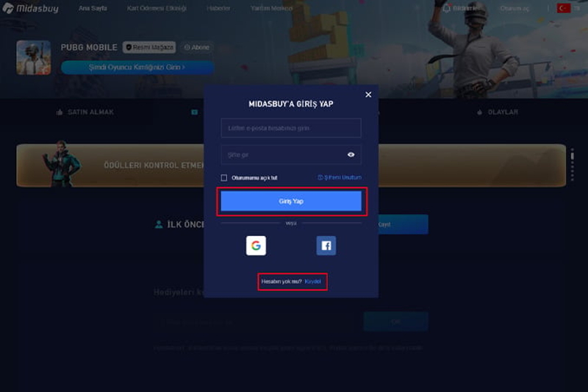Check the 'Oturumumu açık tut' checkbox
The image size is (588, 392).
(224, 178)
